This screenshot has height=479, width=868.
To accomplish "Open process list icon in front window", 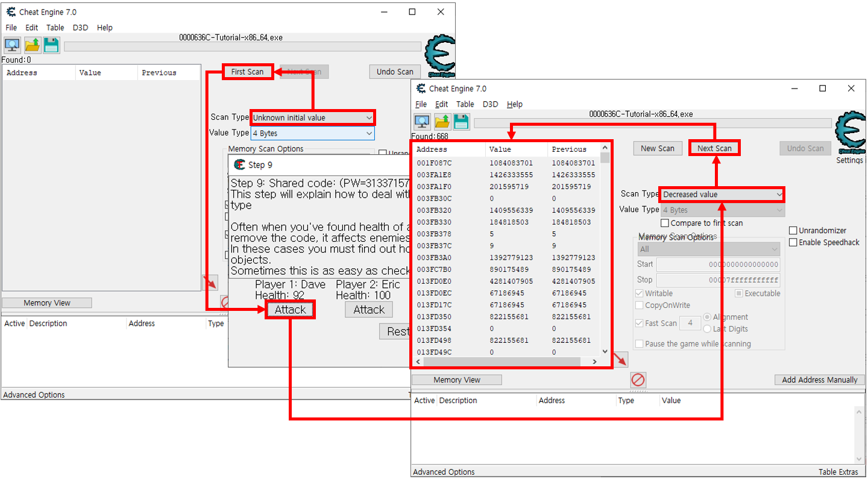I will (422, 122).
